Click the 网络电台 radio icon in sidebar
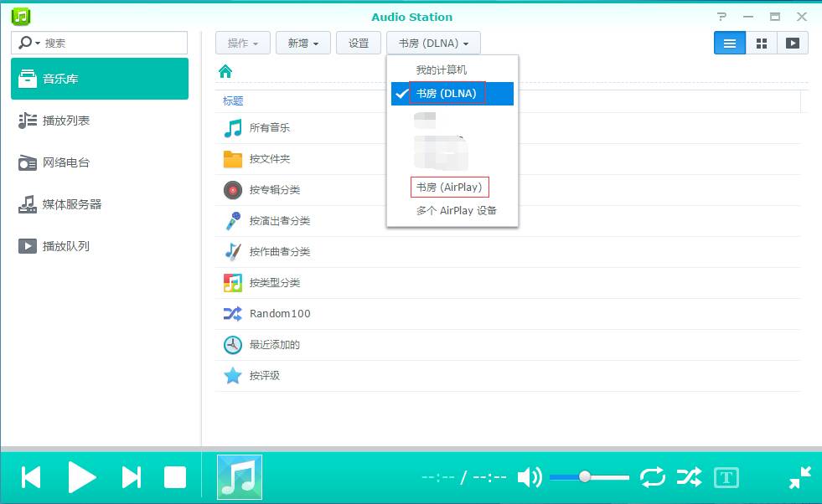822x504 pixels. point(28,163)
